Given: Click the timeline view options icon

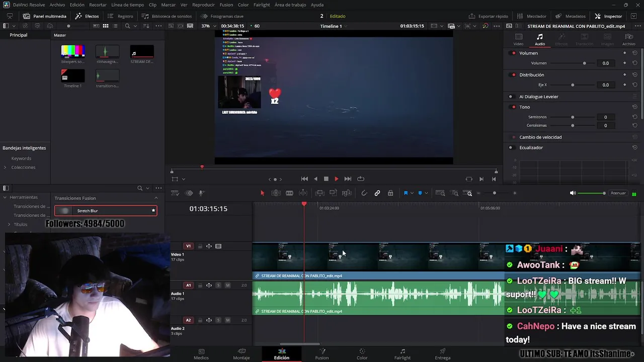Looking at the screenshot, I should click(175, 193).
